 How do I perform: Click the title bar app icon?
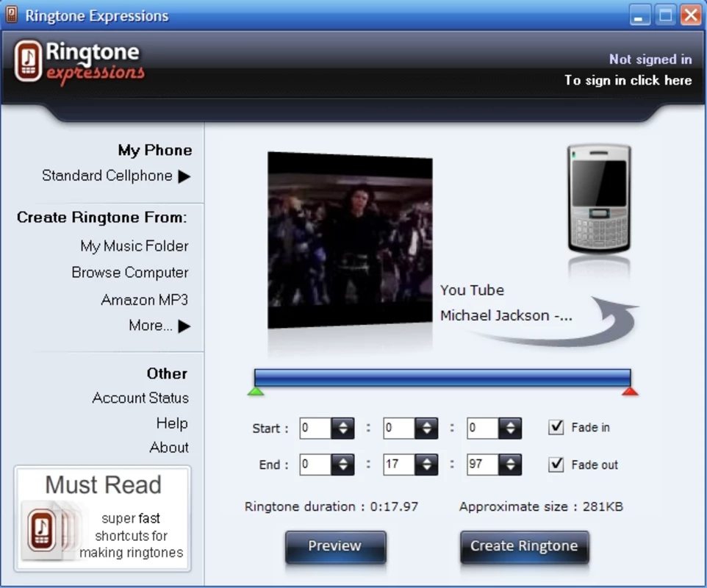pos(12,15)
